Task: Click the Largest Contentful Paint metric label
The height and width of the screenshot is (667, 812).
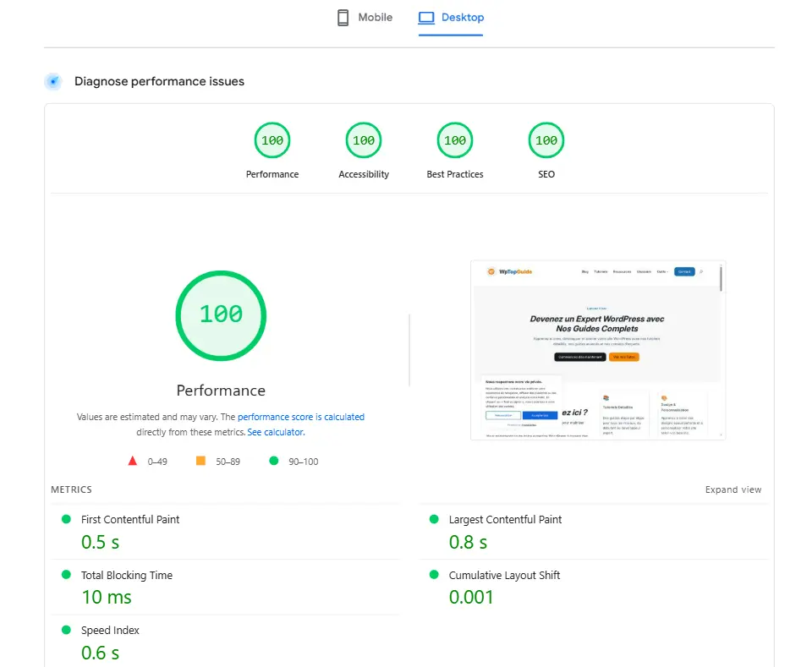Action: coord(505,520)
